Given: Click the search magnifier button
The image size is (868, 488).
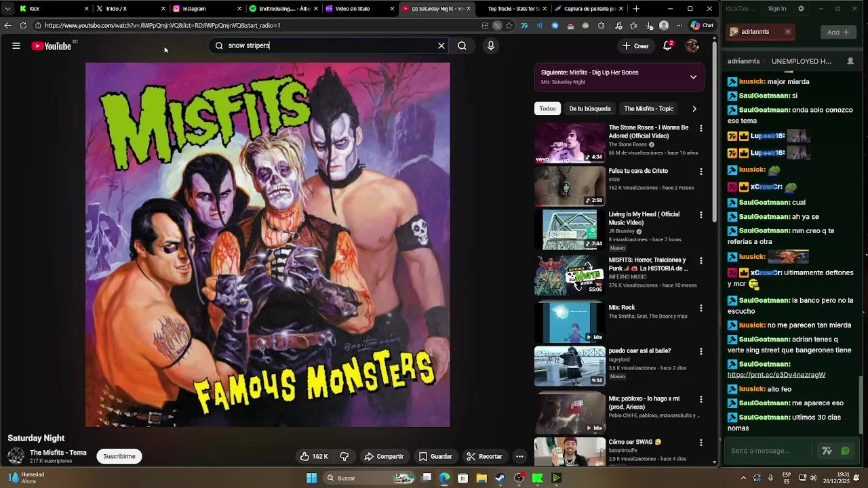Looking at the screenshot, I should coord(462,45).
